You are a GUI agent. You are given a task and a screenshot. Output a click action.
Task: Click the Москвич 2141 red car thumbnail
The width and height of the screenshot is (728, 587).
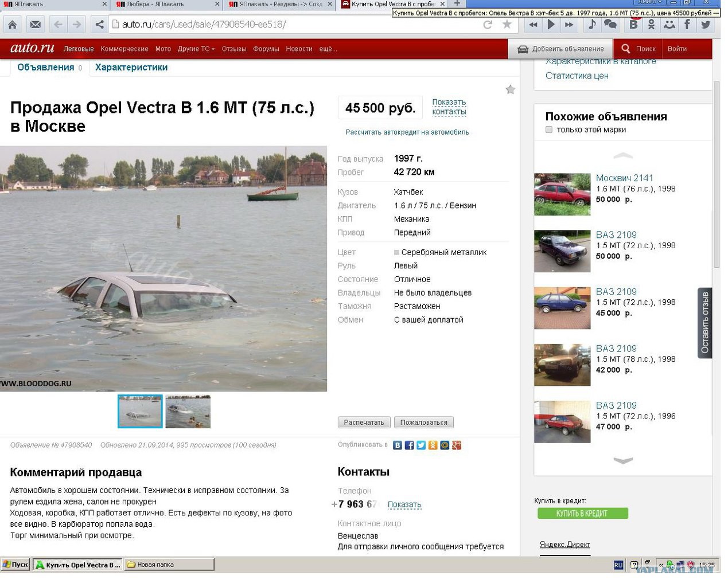(562, 194)
